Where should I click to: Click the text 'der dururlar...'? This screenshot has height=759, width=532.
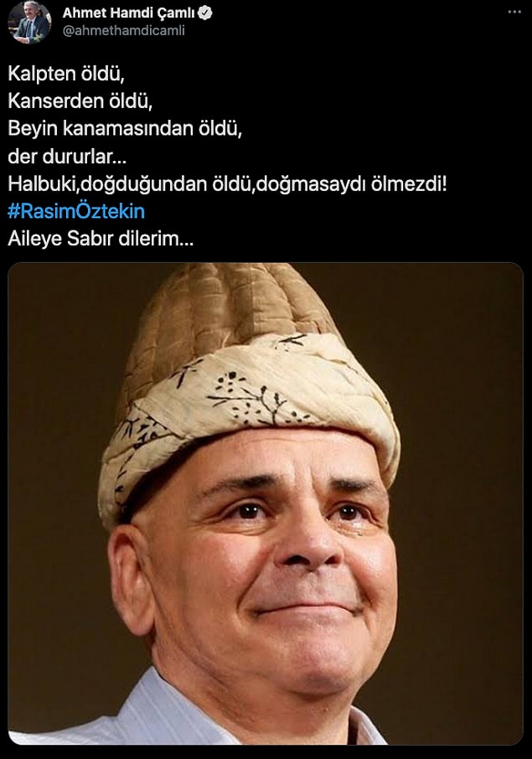[x=67, y=157]
